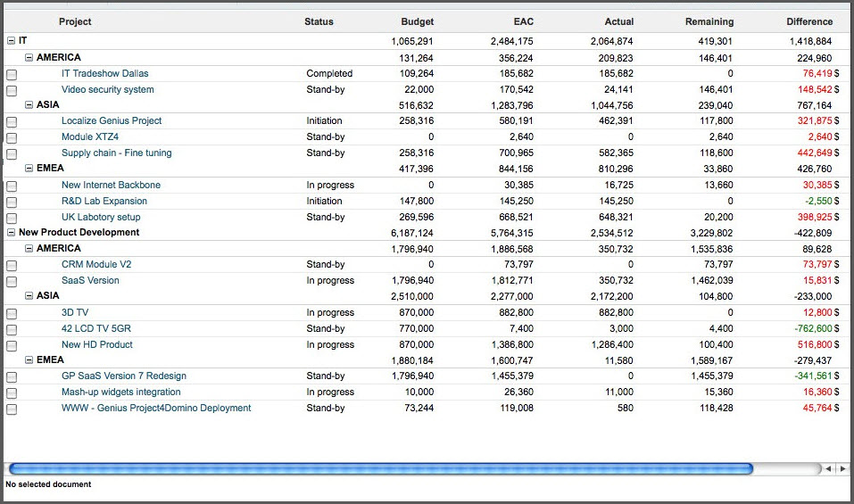Select the -341,561 difference value

click(x=813, y=376)
